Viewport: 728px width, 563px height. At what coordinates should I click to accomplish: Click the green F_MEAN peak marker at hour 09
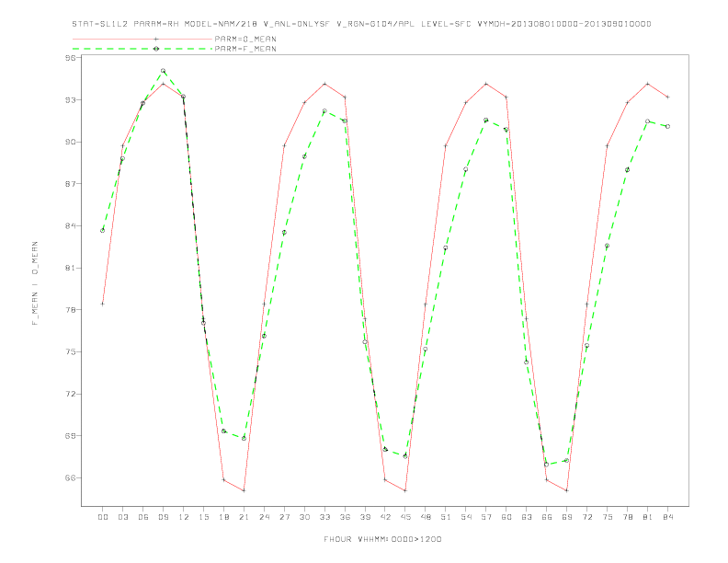click(x=163, y=71)
